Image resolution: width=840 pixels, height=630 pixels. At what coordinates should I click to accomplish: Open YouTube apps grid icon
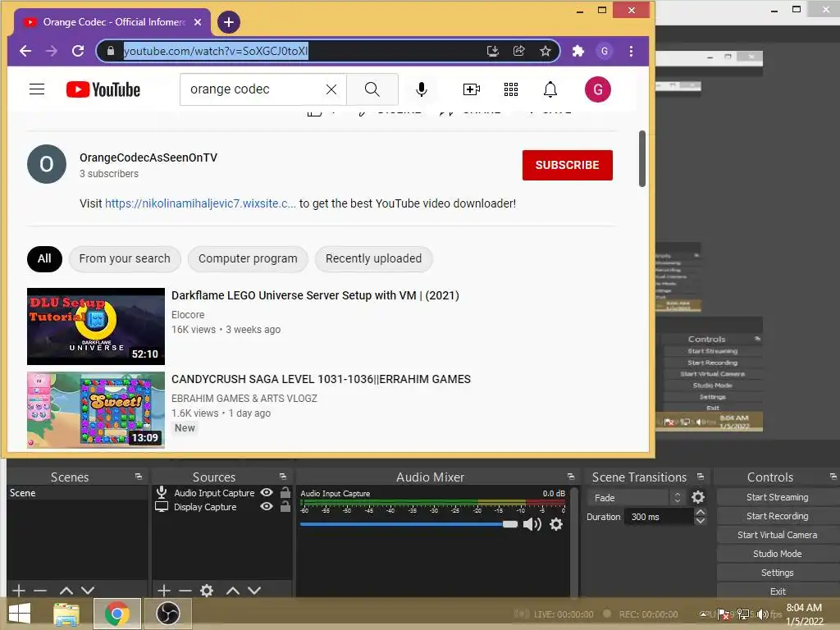[511, 89]
